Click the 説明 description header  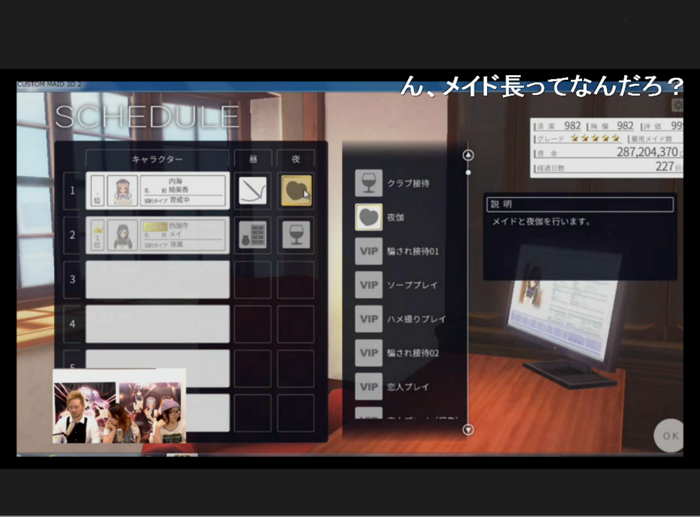click(x=580, y=204)
